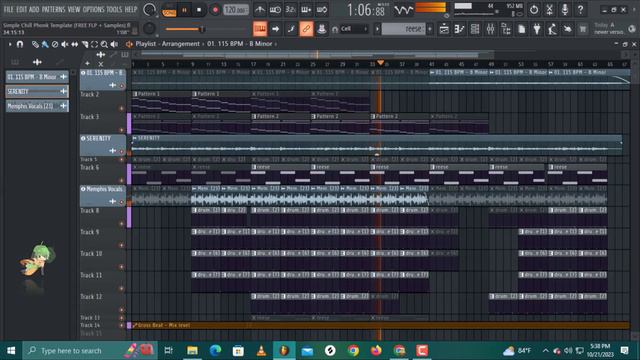Stop playback with the stop button
640x360 pixels.
point(199,10)
